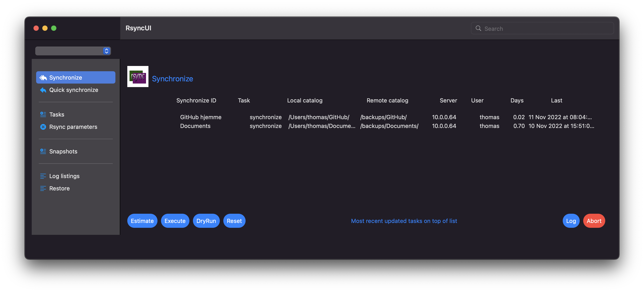Click the dropdown's blue stepper arrows
644x292 pixels.
pyautogui.click(x=107, y=51)
